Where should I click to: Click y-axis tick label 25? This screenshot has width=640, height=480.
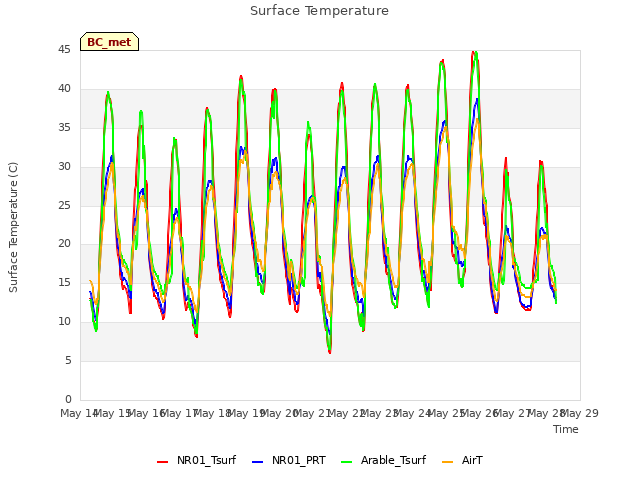coord(64,205)
